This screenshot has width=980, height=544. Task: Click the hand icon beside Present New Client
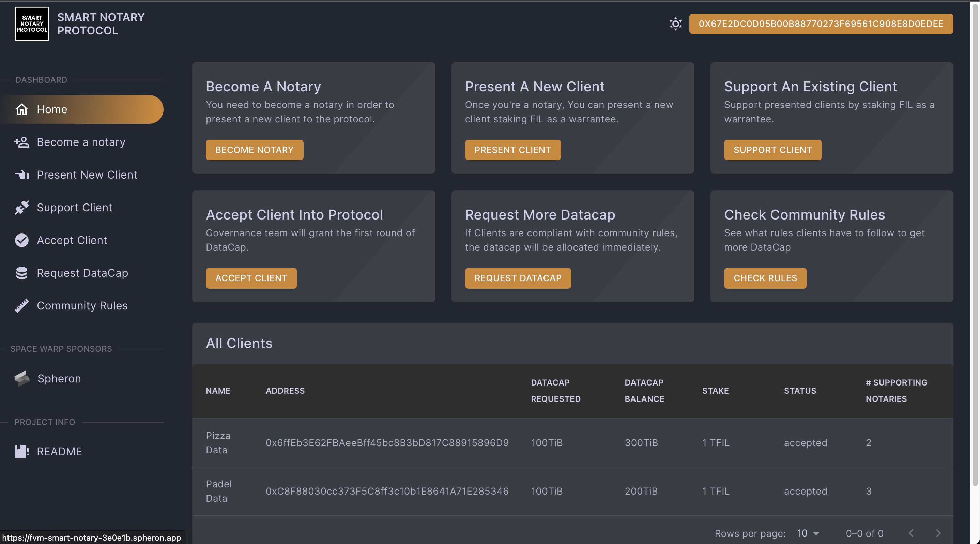pos(22,175)
